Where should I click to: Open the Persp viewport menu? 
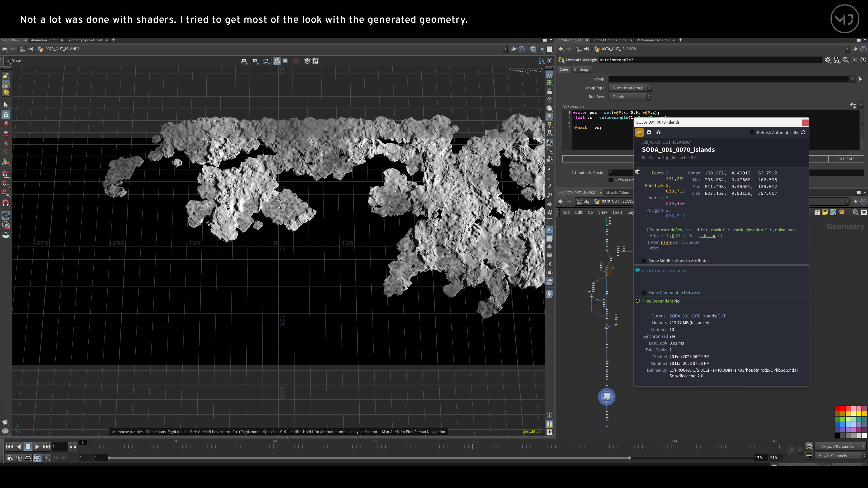(x=517, y=71)
